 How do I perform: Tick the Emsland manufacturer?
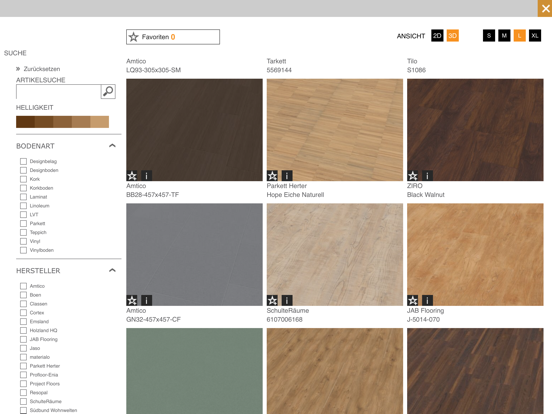pos(23,321)
